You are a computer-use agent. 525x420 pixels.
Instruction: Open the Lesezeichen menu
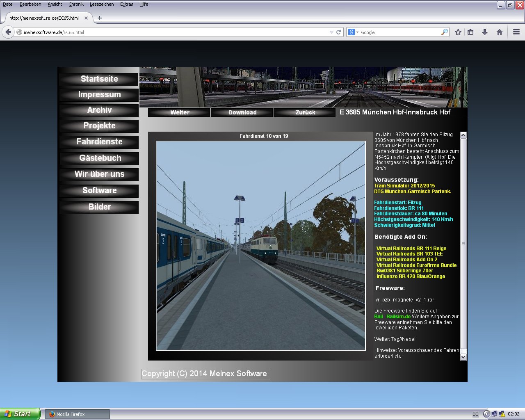102,4
